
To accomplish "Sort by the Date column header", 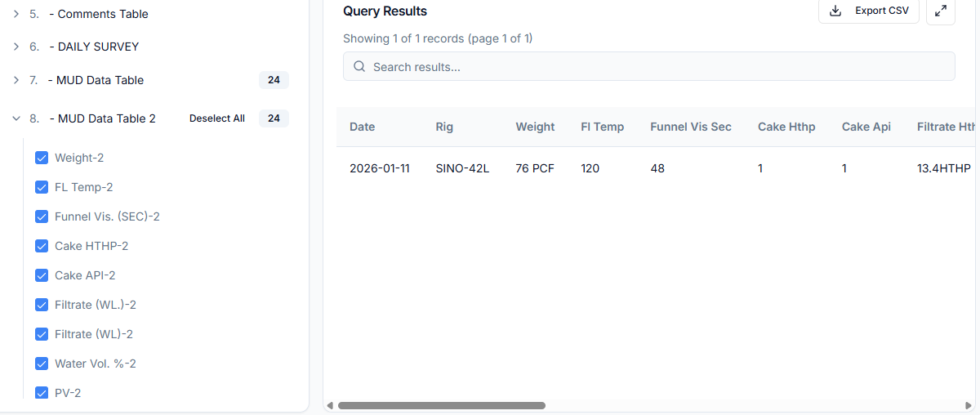I will pos(363,127).
